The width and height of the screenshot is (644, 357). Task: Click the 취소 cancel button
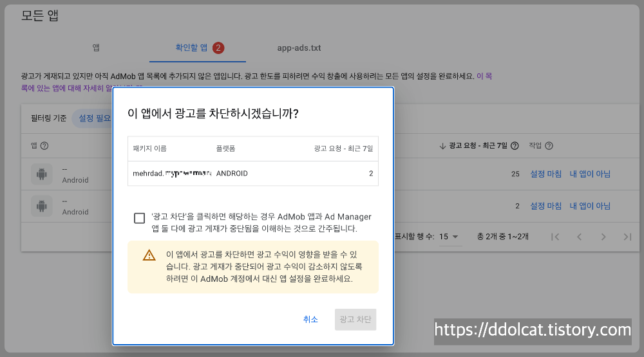(x=310, y=320)
